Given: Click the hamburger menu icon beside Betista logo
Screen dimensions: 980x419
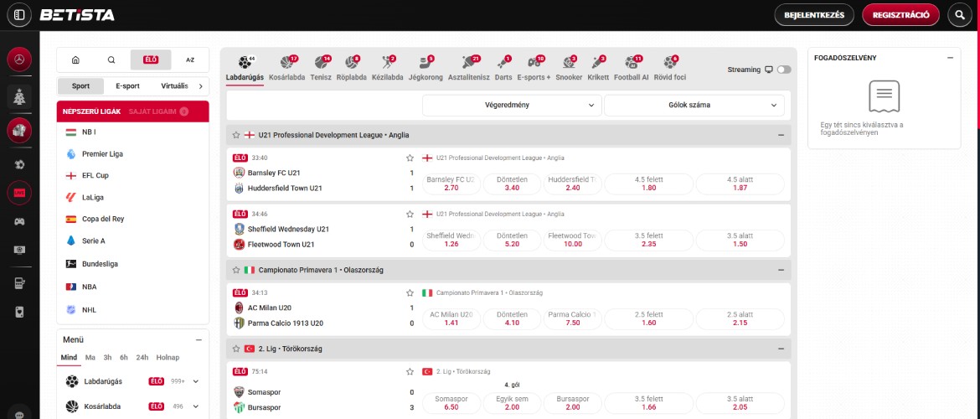Looking at the screenshot, I should [19, 15].
